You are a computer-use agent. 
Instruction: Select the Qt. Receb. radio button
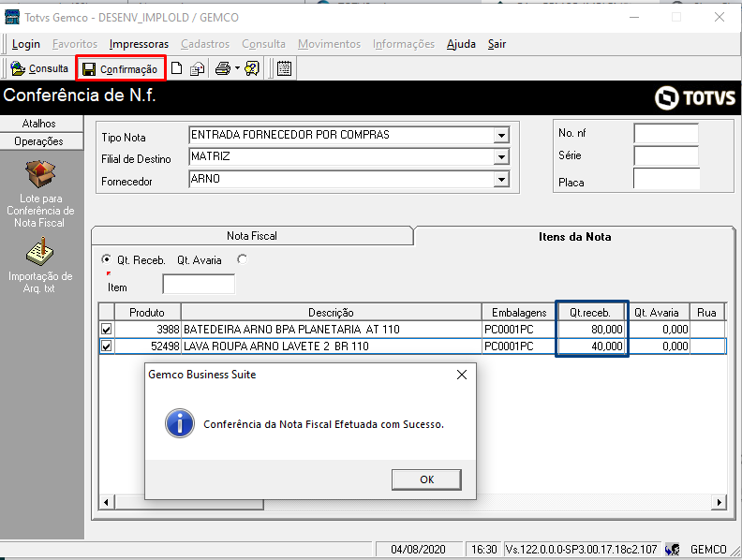(107, 259)
